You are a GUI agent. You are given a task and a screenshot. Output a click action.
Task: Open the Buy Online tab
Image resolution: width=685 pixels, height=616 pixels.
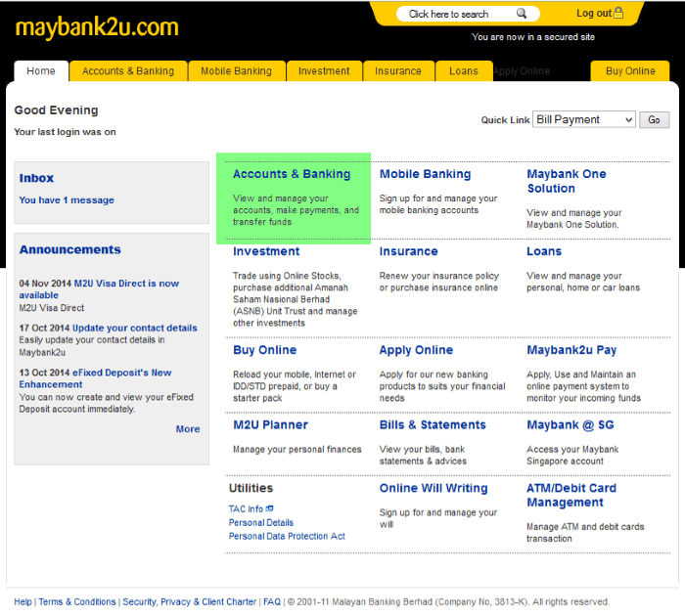coord(630,71)
